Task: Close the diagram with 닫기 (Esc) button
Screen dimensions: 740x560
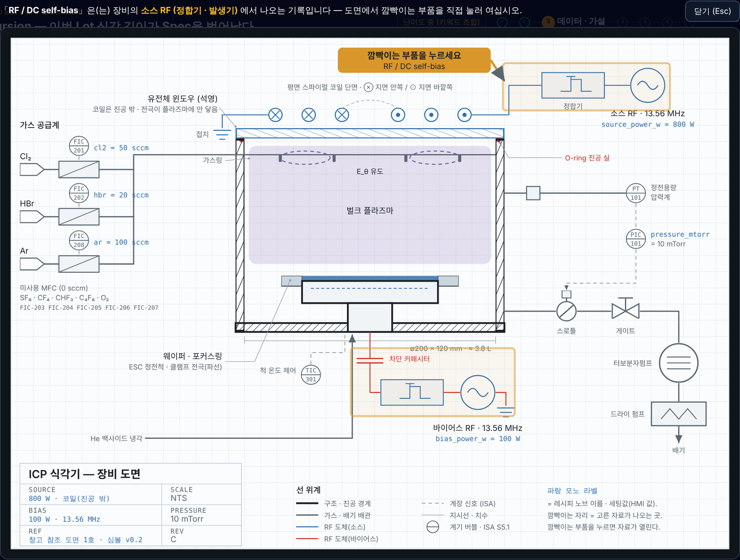Action: pos(712,11)
